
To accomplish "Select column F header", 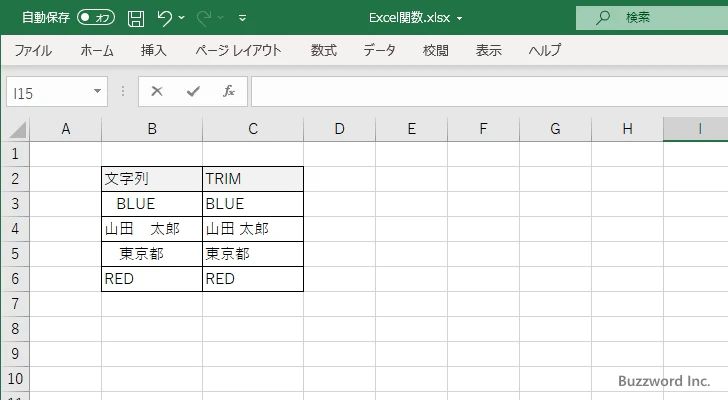I will [x=483, y=129].
